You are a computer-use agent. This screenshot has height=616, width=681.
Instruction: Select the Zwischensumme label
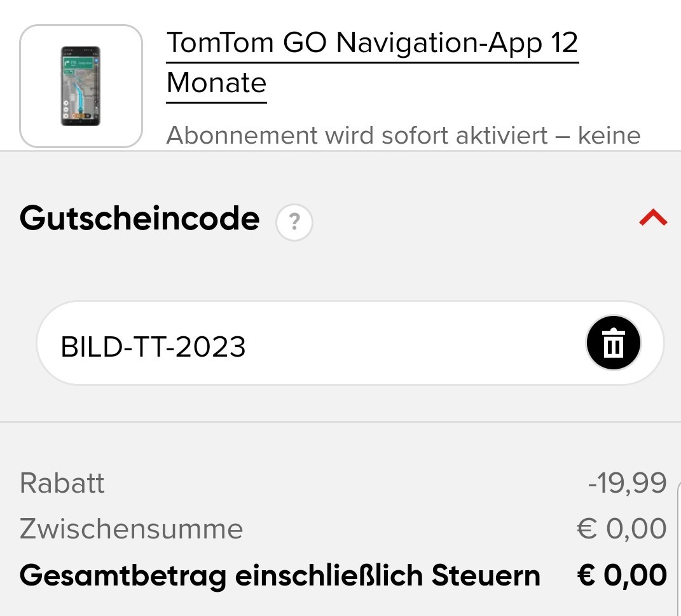(131, 529)
